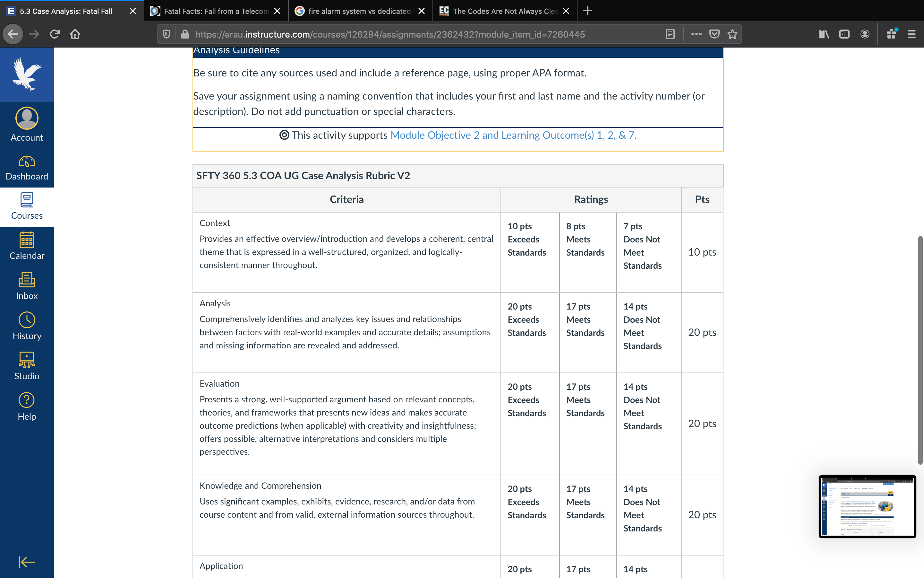Open Module Objective 2 and Learning Outcomes link
The height and width of the screenshot is (578, 924).
point(513,135)
